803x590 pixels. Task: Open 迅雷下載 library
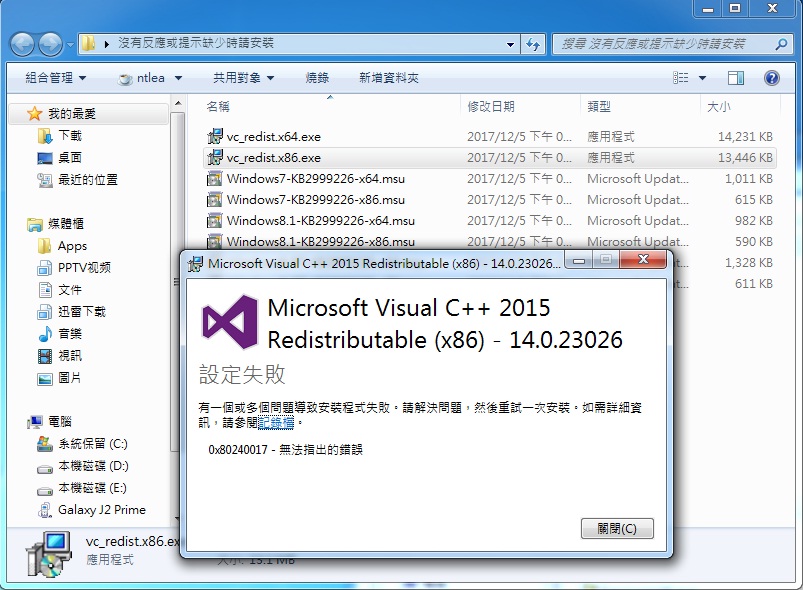tap(81, 312)
